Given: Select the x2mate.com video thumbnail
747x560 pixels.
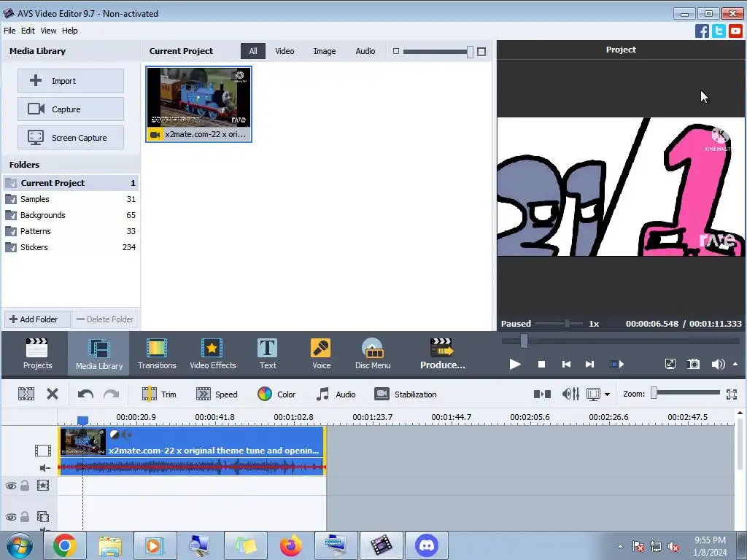Looking at the screenshot, I should coord(198,104).
